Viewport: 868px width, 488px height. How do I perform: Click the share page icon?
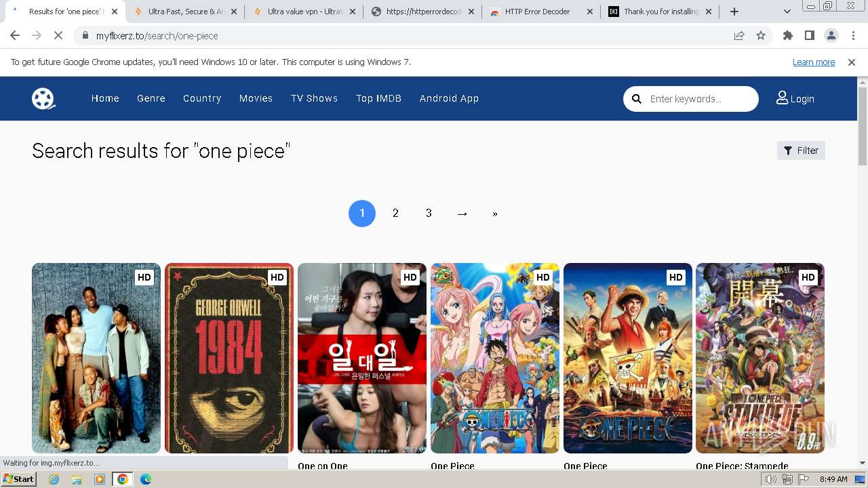pos(739,36)
